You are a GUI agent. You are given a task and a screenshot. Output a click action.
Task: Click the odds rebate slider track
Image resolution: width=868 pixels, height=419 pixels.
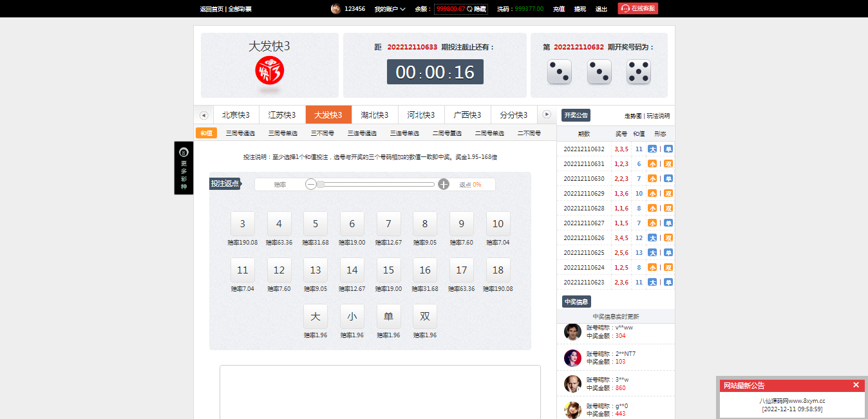[x=376, y=185]
